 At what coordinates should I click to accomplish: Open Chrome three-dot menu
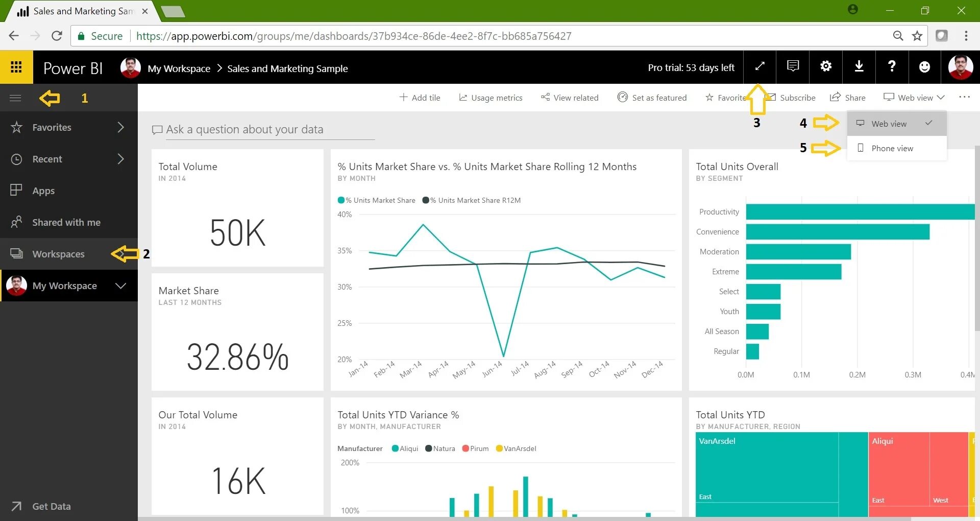click(x=966, y=36)
